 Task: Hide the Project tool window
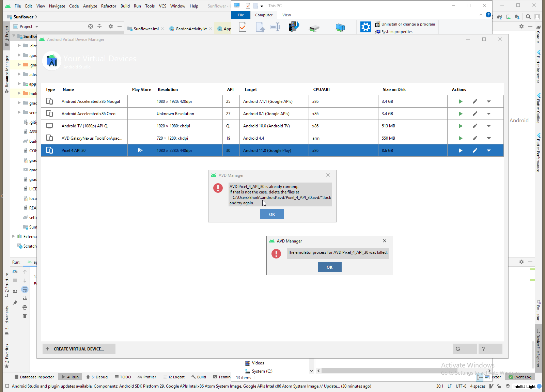(120, 26)
